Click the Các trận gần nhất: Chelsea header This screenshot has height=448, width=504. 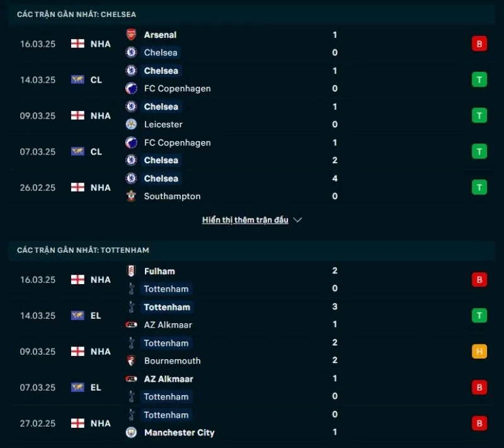[x=76, y=14]
